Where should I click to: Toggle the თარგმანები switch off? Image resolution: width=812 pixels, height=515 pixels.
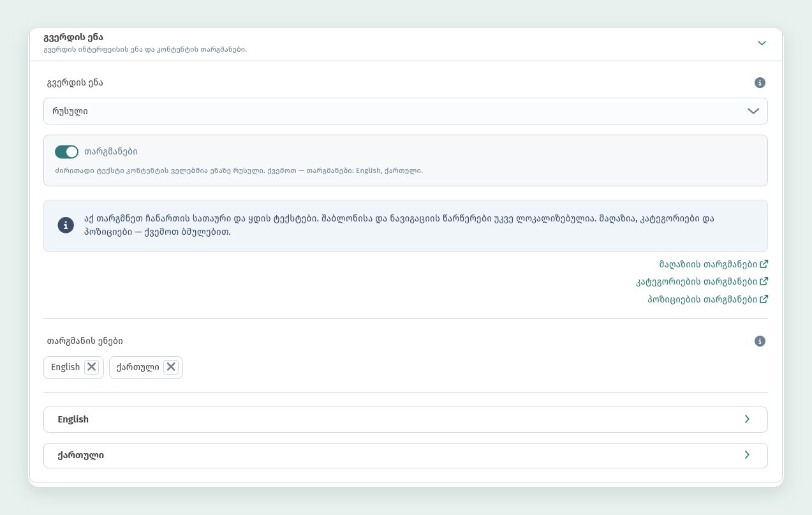(x=66, y=152)
